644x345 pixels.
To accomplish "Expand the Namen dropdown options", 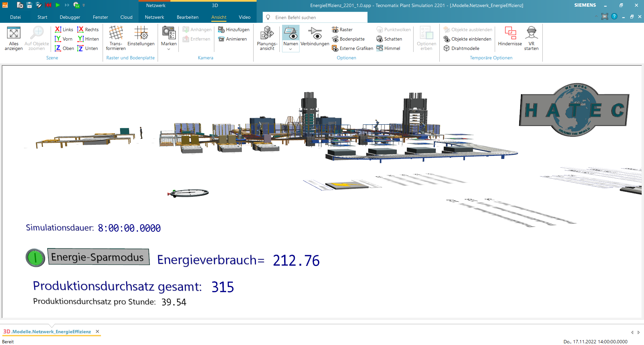I will click(x=290, y=49).
